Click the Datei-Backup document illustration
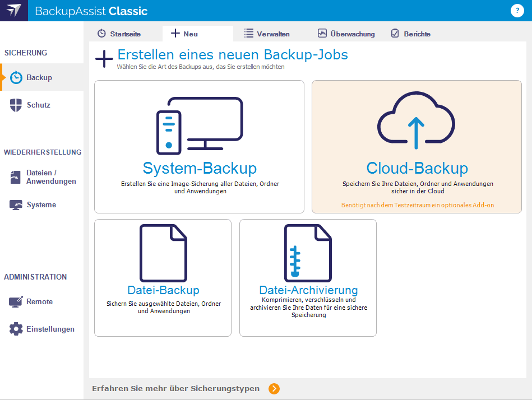Screen dimensions: 532x400 tap(163, 253)
